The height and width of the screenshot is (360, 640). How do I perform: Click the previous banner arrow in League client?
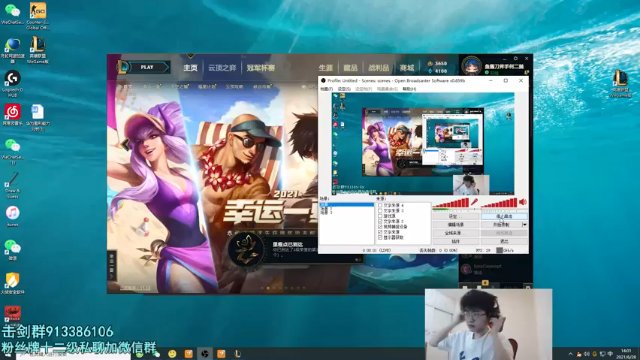pyautogui.click(x=125, y=144)
